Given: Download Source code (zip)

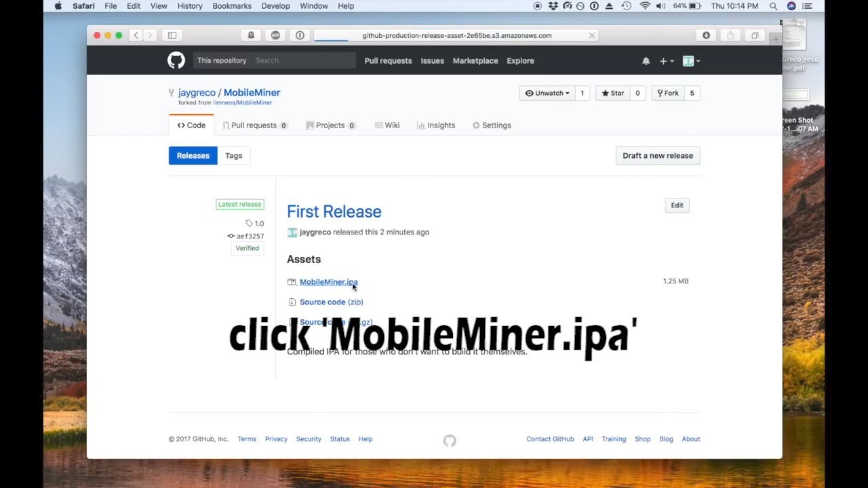Looking at the screenshot, I should 332,302.
